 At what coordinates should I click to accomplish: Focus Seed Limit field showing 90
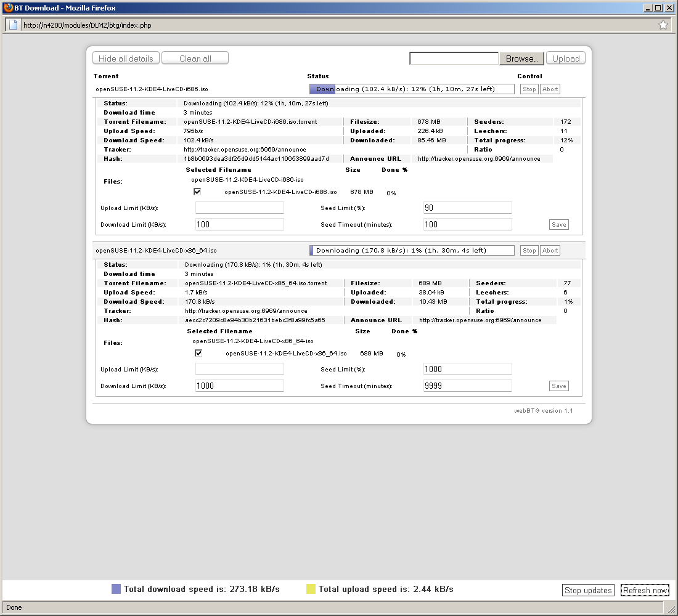coord(467,208)
